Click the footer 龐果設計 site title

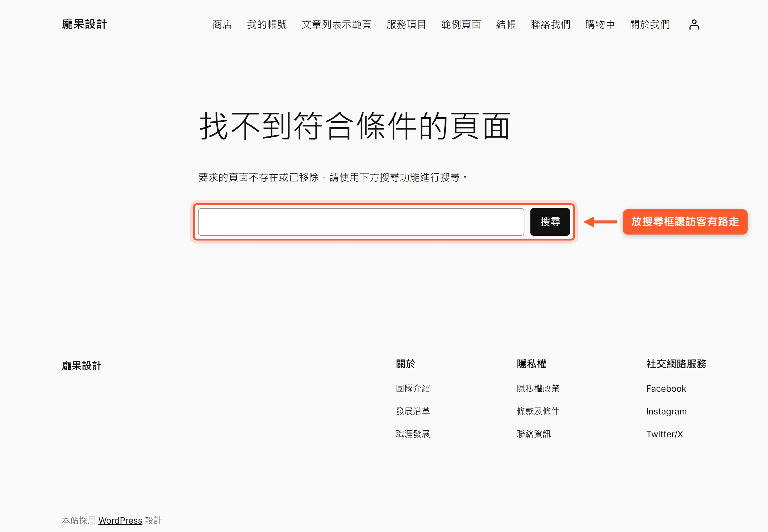[81, 366]
